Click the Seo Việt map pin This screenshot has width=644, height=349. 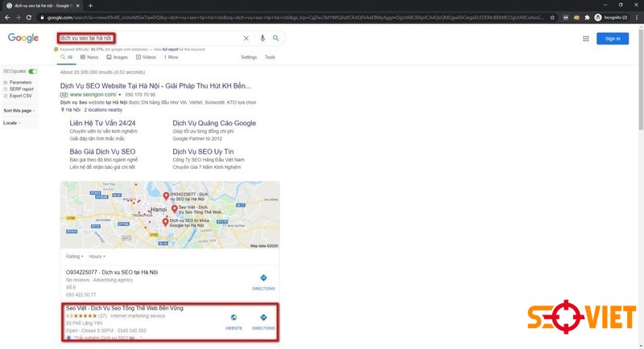click(x=174, y=209)
